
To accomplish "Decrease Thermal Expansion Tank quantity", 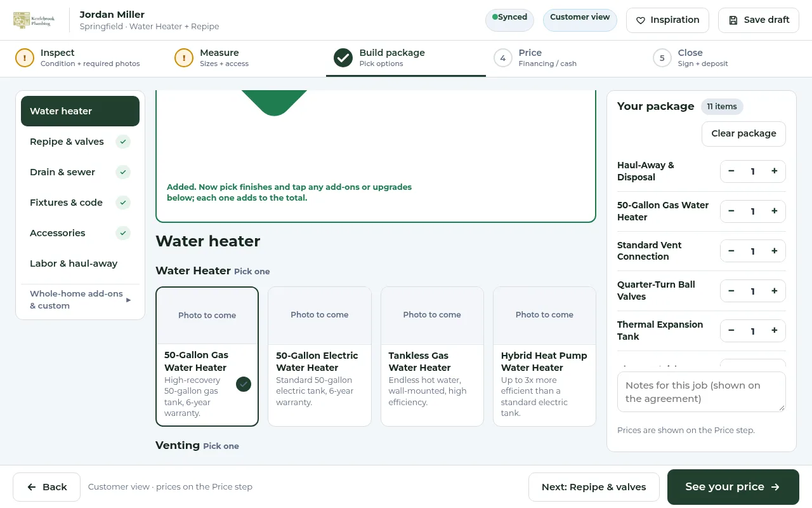I will coord(731,331).
